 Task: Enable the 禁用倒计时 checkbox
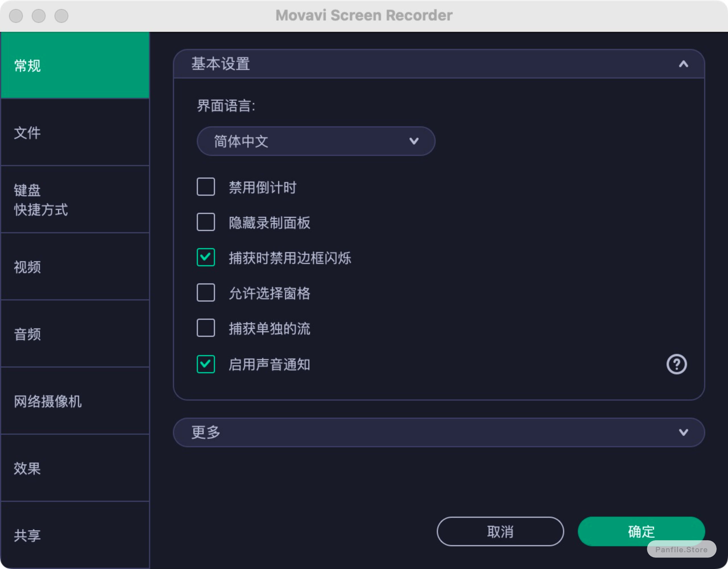pos(206,187)
